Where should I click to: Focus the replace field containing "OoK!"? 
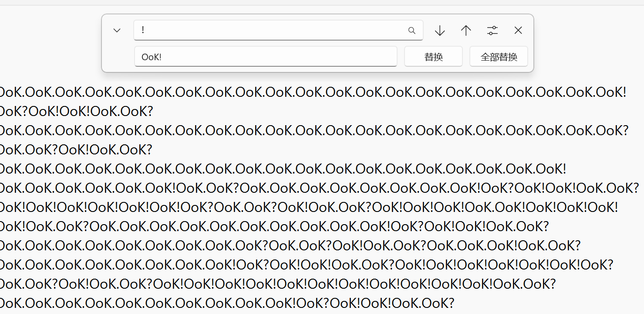coord(266,57)
